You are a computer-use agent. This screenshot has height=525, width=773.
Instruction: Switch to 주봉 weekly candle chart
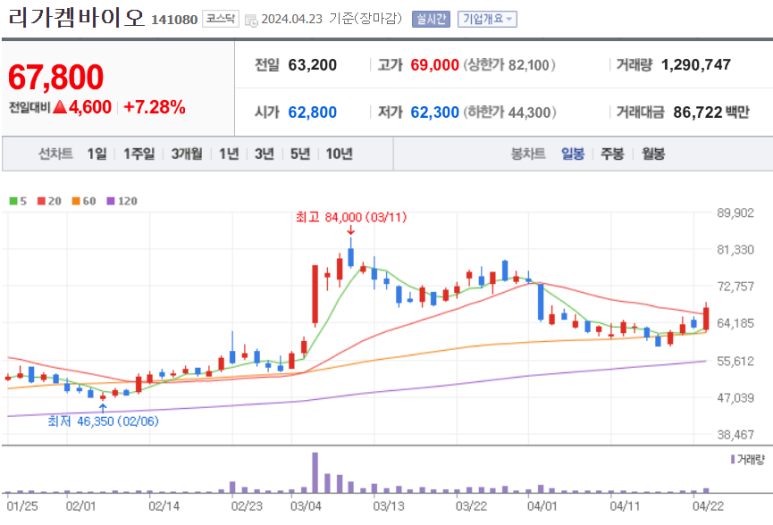(612, 154)
